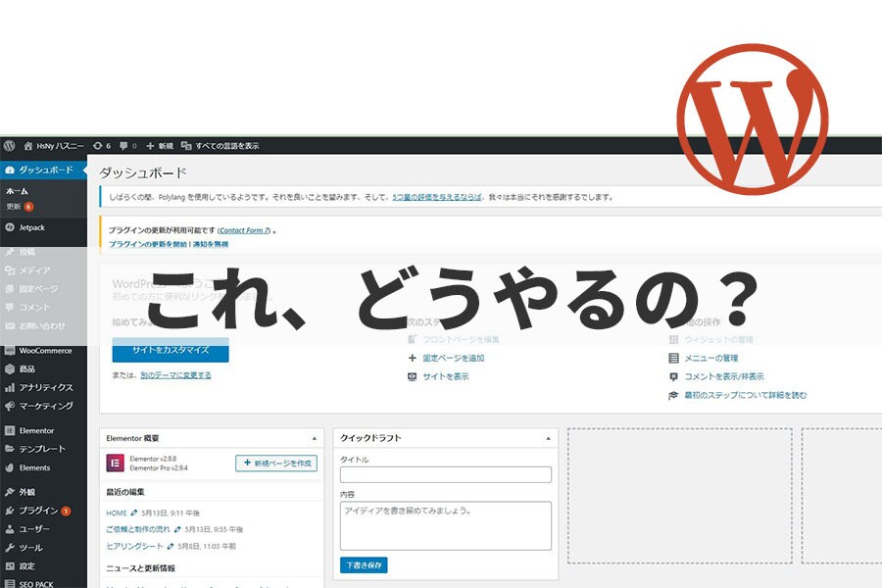Open ダッシュボード in sidebar
Viewport: 882px width, 588px height.
coord(43,170)
